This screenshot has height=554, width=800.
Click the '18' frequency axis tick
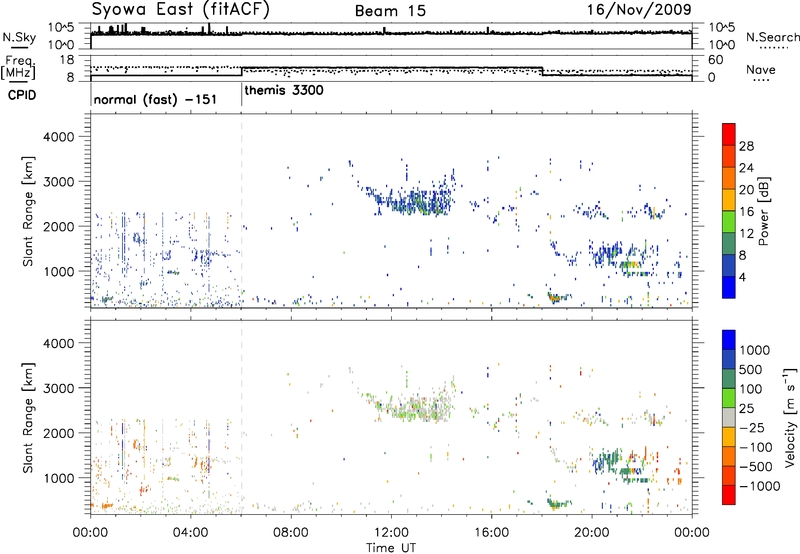pos(67,60)
